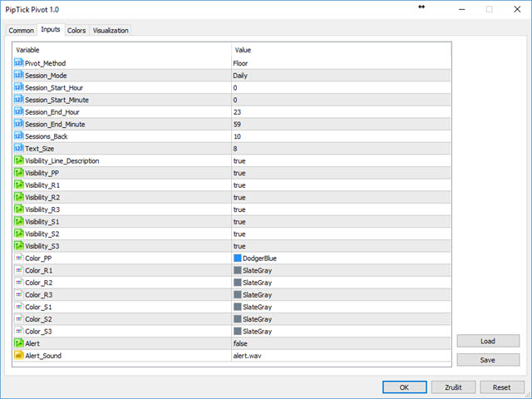Click the green icon beside Visibility_Line_Description

click(18, 160)
